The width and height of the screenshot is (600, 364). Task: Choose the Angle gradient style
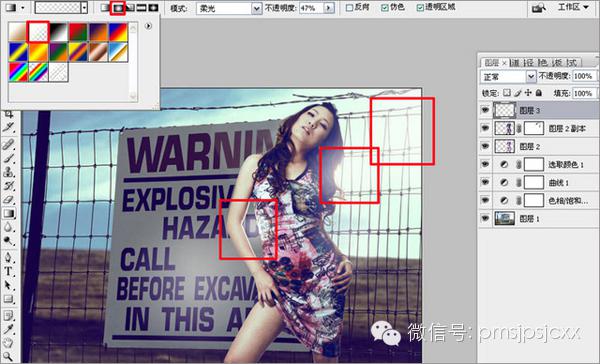coord(130,7)
